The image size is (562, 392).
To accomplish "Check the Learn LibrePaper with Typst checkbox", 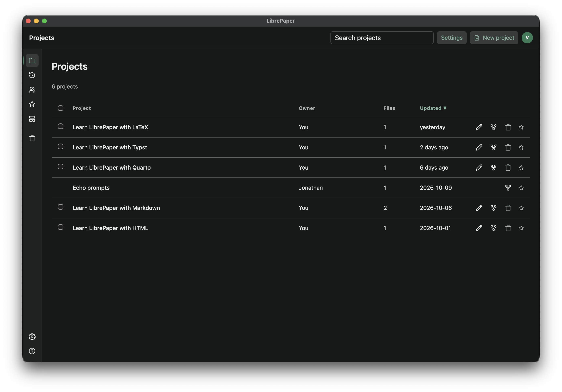I will pos(60,146).
